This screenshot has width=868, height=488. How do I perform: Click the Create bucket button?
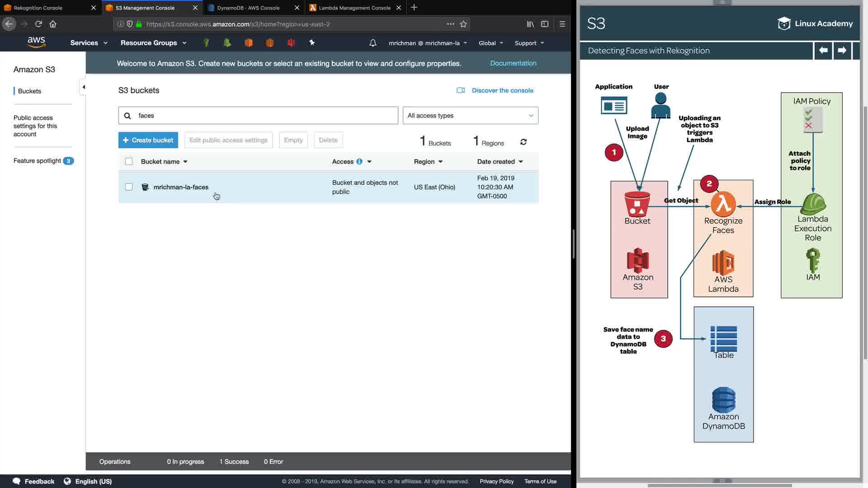(x=148, y=140)
